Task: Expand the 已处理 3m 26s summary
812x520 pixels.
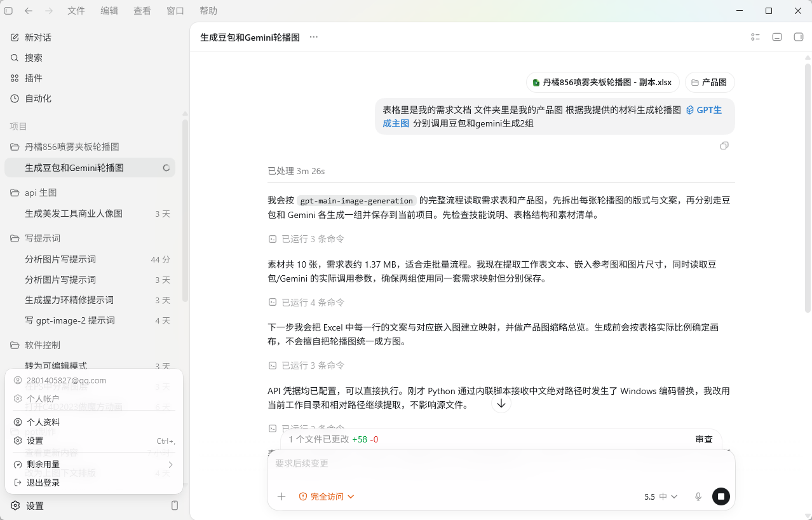Action: (296, 171)
